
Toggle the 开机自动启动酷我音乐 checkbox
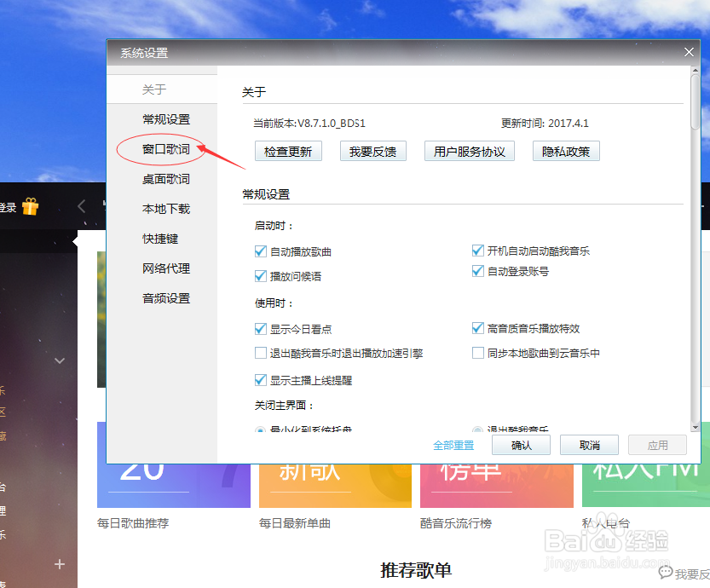tap(477, 251)
